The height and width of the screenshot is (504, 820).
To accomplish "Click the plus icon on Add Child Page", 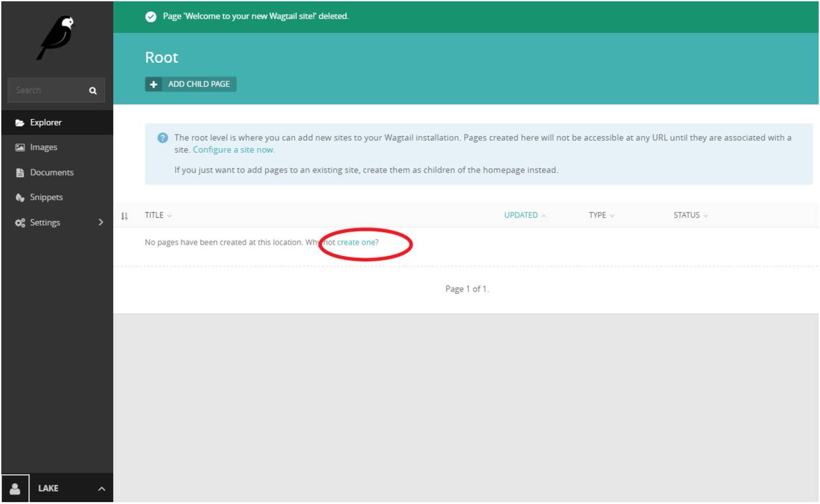I will (x=153, y=84).
